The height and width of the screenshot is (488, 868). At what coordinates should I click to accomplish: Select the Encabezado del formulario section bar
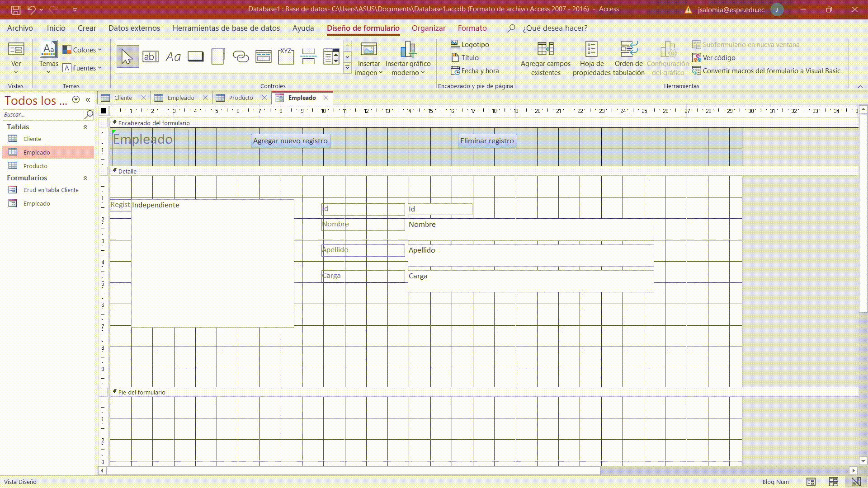[x=484, y=123]
